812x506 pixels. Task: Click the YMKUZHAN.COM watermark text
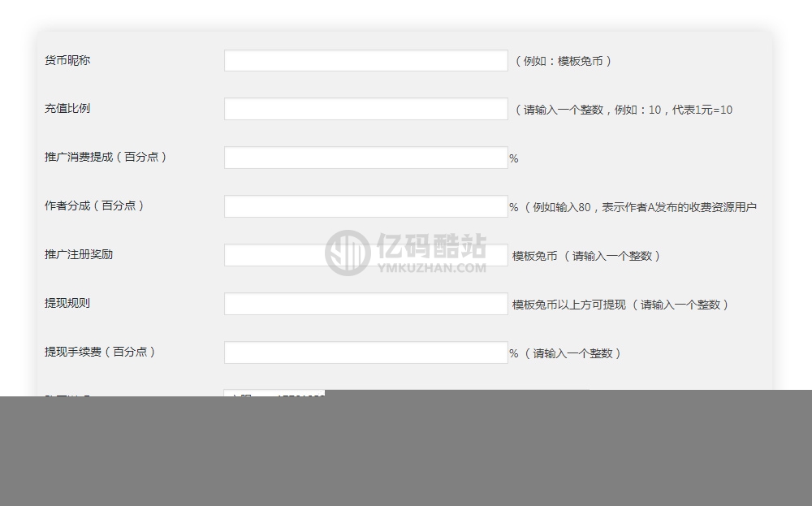(x=432, y=268)
